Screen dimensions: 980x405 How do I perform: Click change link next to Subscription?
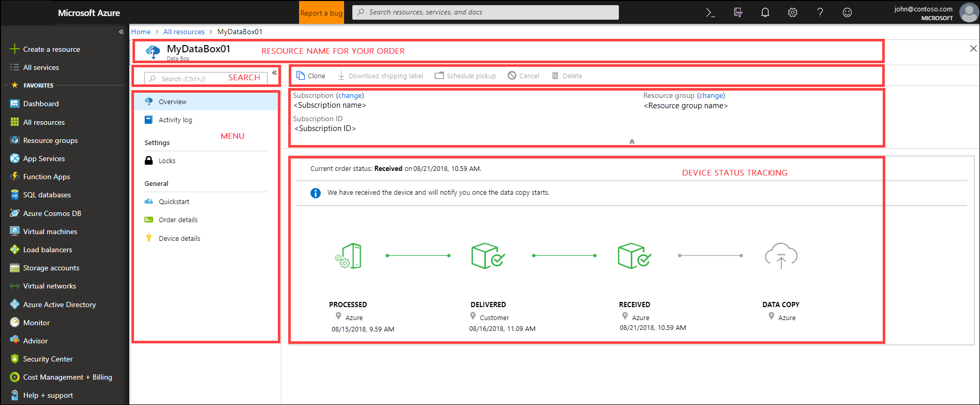[350, 96]
